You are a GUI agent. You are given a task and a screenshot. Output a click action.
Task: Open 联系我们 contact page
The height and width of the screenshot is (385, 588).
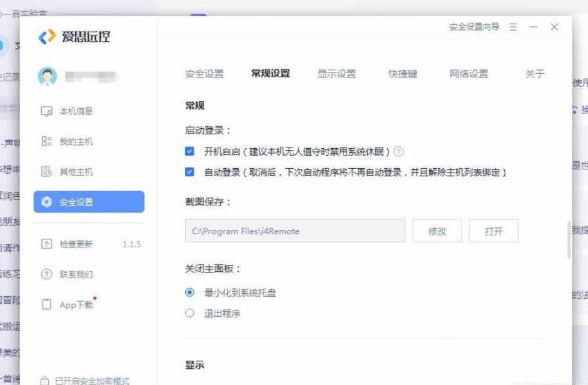pyautogui.click(x=76, y=274)
